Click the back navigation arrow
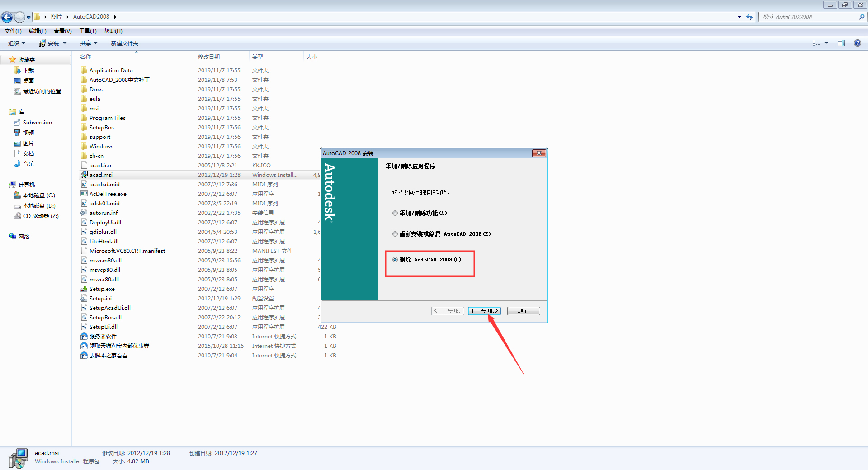The width and height of the screenshot is (868, 470). 7,17
